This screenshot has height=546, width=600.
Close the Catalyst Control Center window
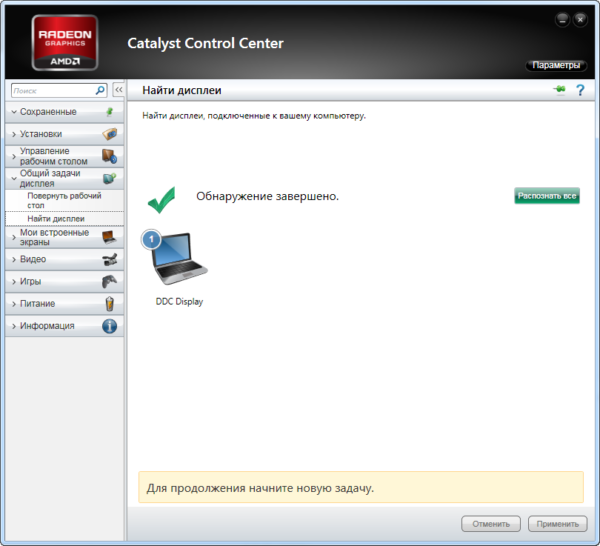click(x=580, y=19)
